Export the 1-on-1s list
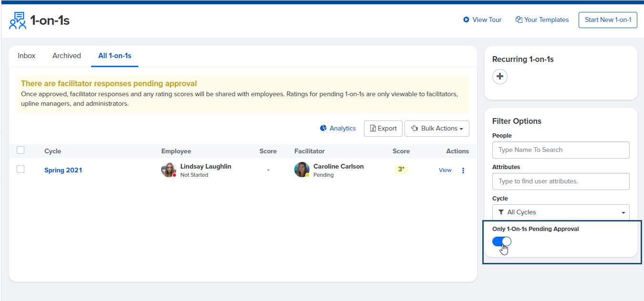The height and width of the screenshot is (301, 644). pos(383,129)
